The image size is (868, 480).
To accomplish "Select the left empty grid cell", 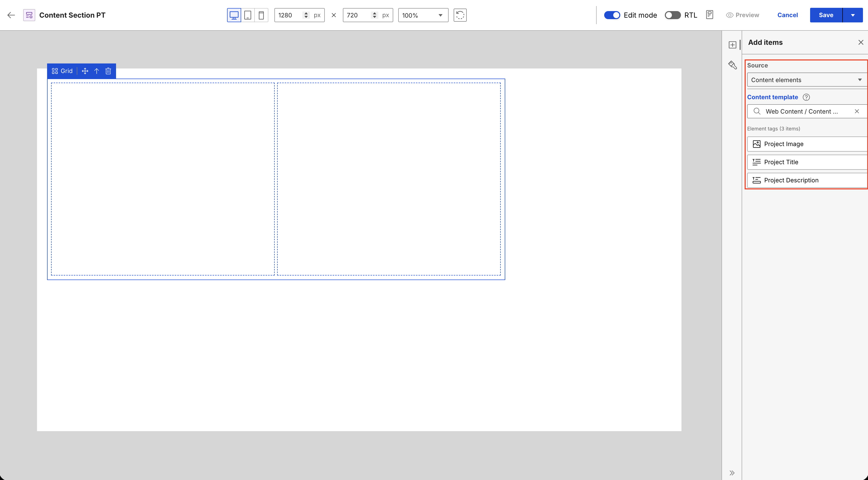I will (x=163, y=179).
